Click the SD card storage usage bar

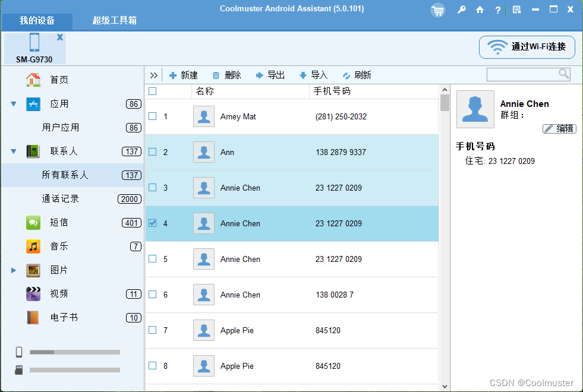point(75,369)
